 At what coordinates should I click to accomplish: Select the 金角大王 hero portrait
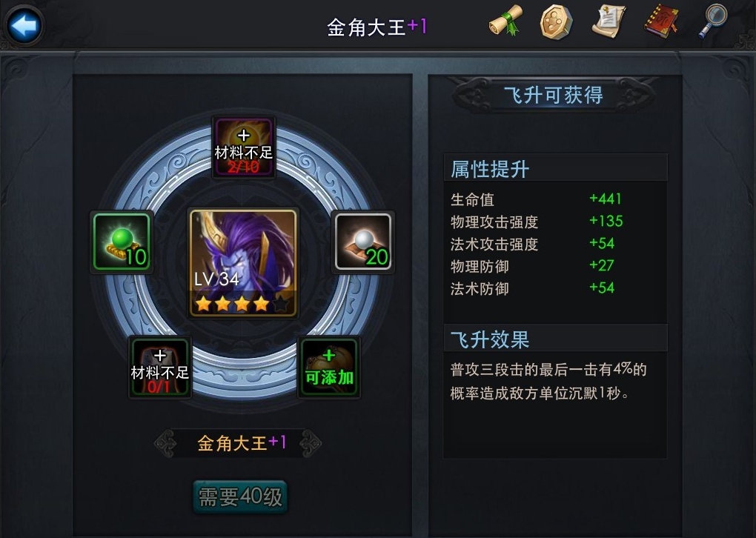click(x=243, y=263)
